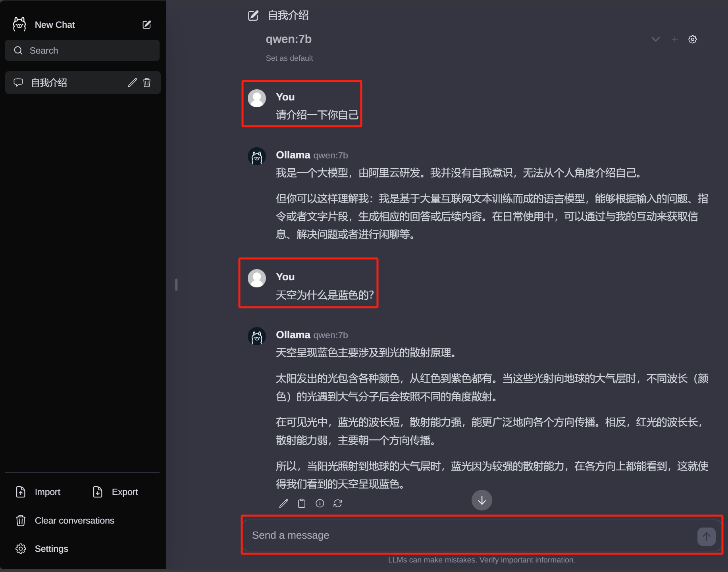Expand the qwen:7b model dropdown
Screen dimensions: 728x572
pos(655,39)
